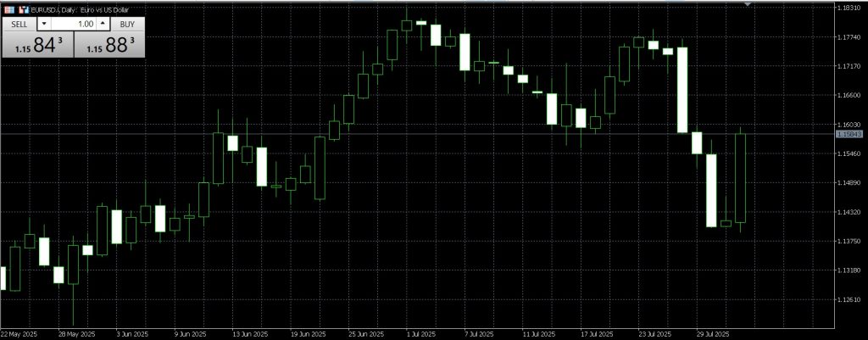
Task: Click the 1.14890 label on price scale
Action: tap(849, 183)
